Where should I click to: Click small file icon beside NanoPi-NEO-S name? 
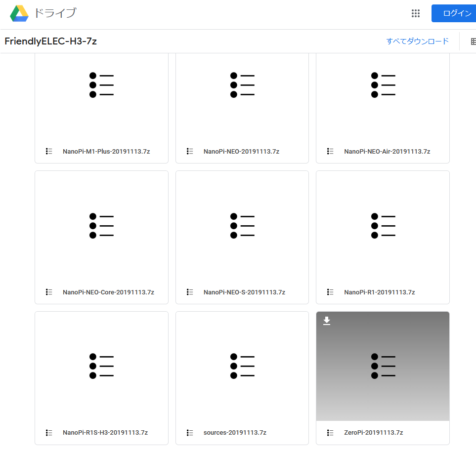190,292
